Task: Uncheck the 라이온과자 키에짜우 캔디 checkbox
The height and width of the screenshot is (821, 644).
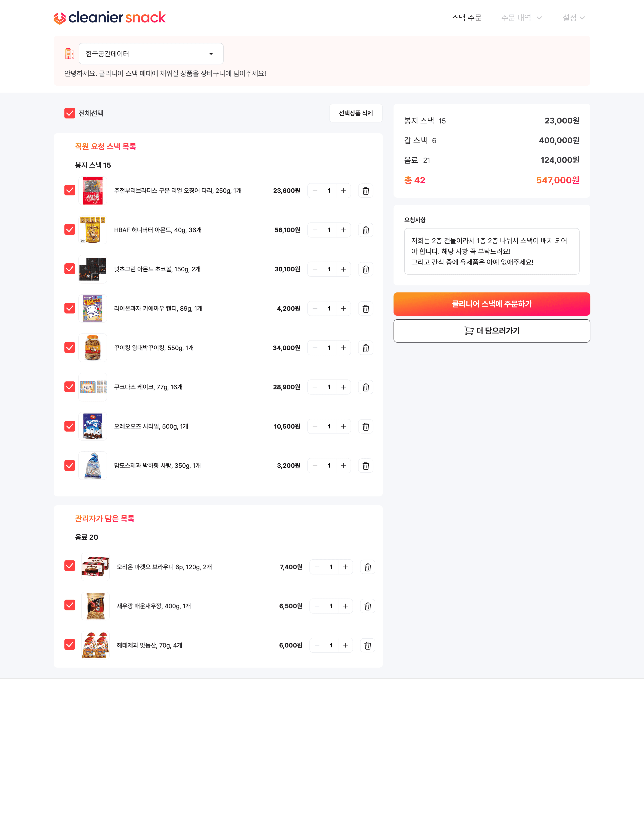Action: [70, 308]
